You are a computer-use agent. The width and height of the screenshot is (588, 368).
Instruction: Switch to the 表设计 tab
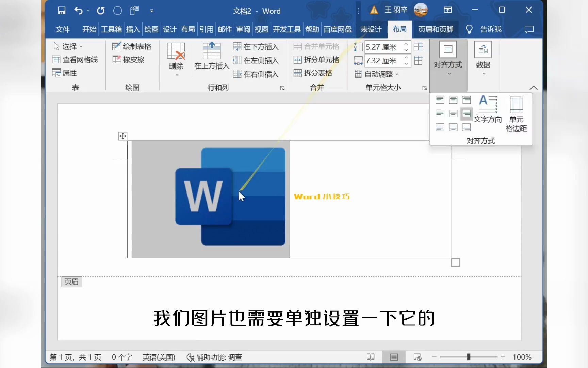(371, 29)
